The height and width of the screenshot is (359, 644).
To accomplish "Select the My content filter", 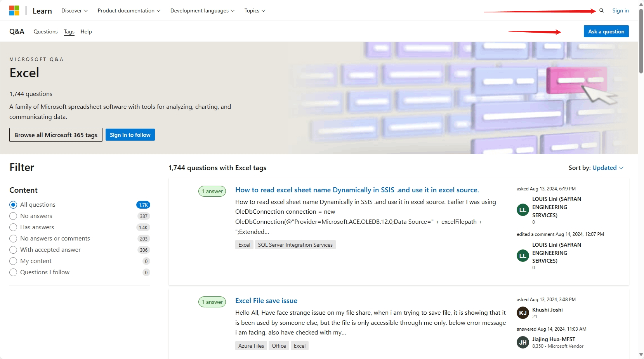I will (13, 261).
